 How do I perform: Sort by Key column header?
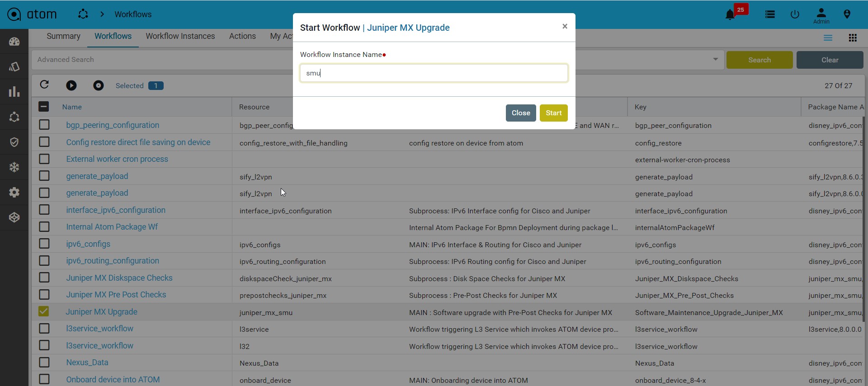641,107
